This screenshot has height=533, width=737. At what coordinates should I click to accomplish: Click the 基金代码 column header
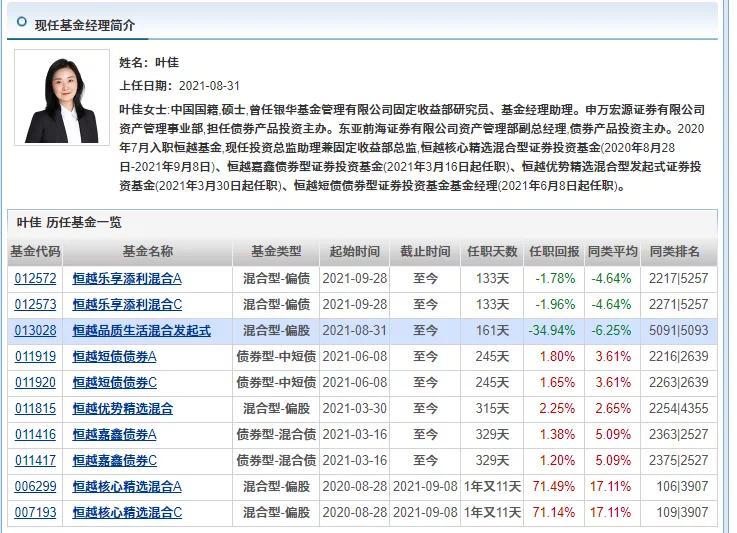(x=35, y=251)
